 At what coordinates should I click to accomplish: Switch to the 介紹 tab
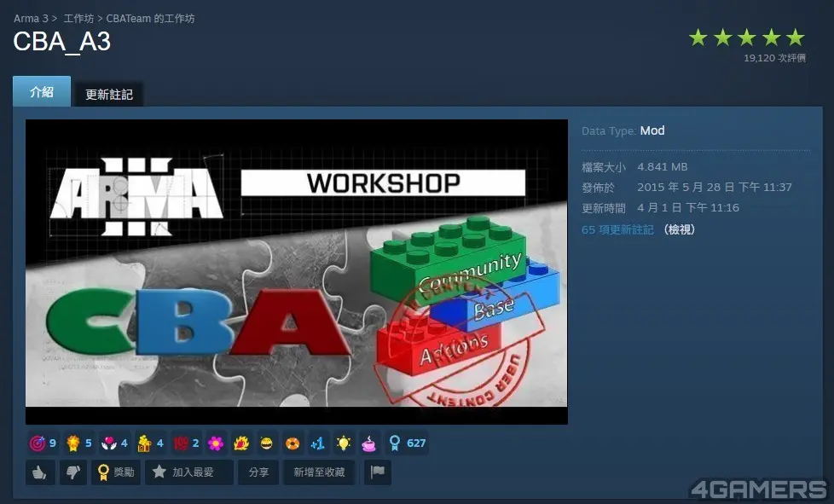pyautogui.click(x=42, y=91)
